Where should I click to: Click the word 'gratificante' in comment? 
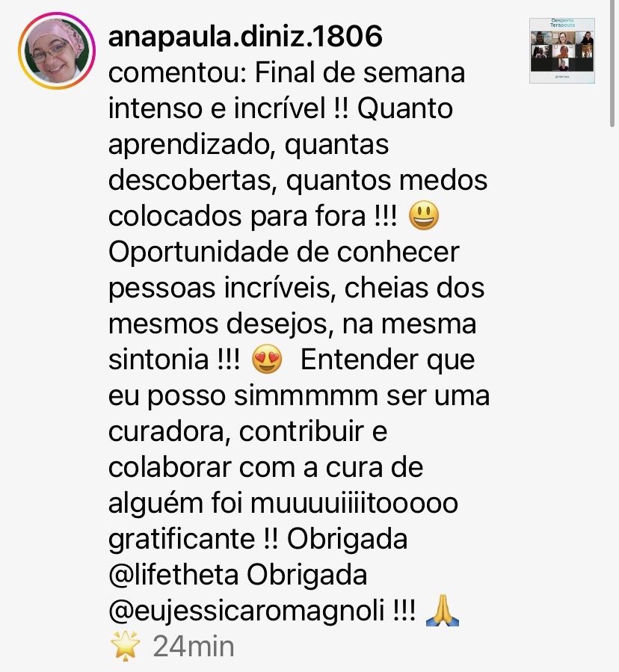182,539
